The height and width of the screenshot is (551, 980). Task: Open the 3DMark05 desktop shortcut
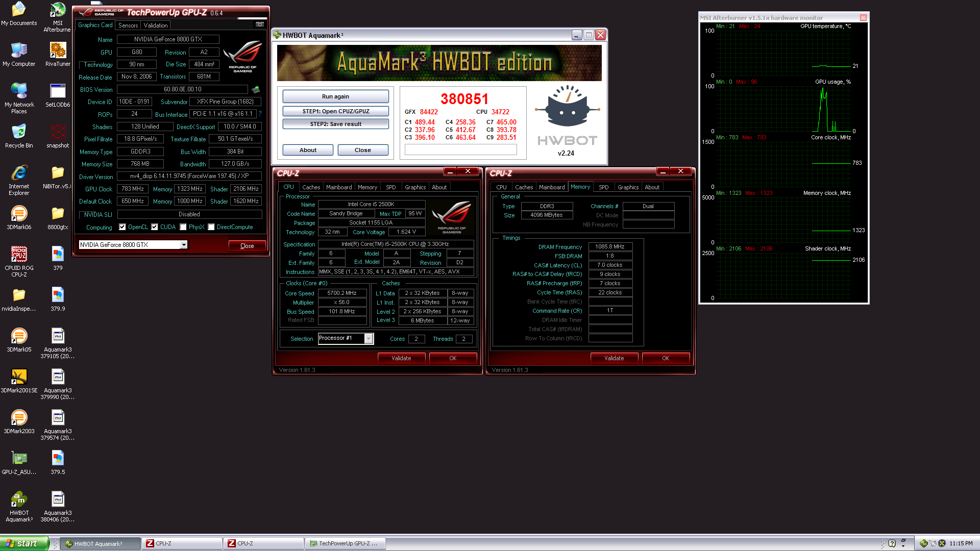[19, 340]
